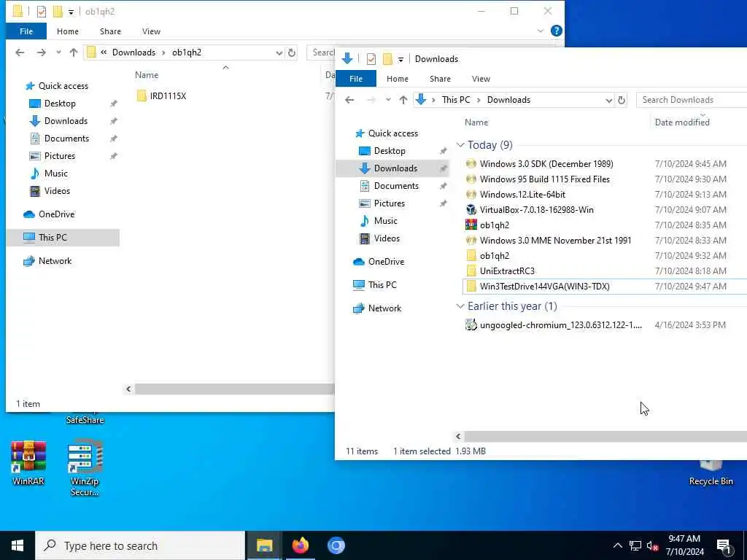
Task: Select the ungoogled-chromium installer file
Action: pos(554,324)
